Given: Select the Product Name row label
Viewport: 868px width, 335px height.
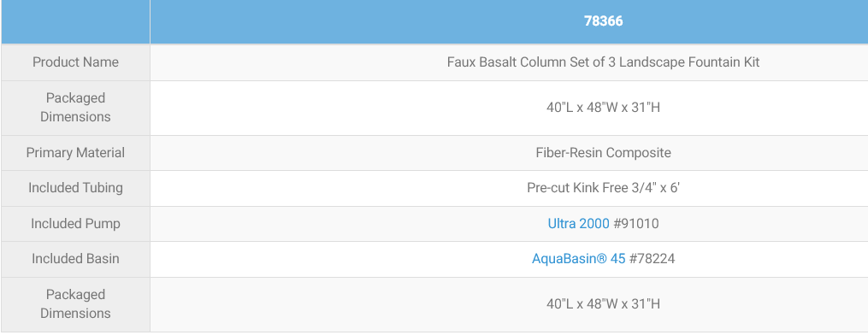Looking at the screenshot, I should point(75,62).
